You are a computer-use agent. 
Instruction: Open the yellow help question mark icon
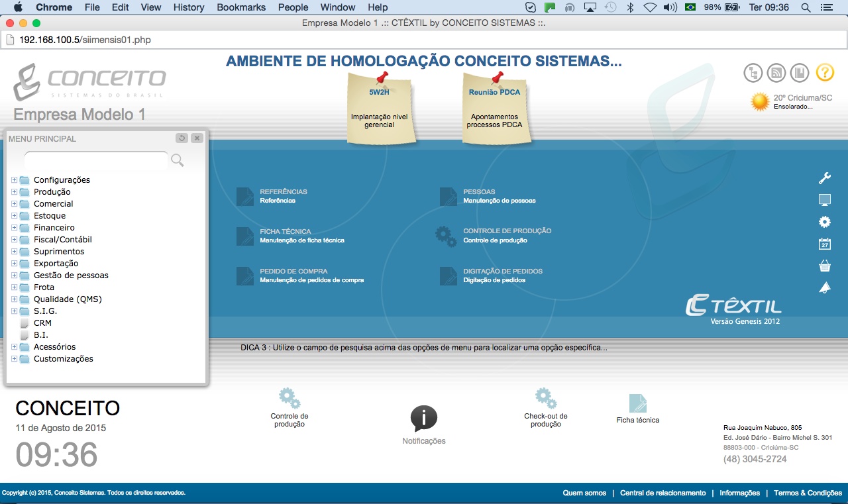point(825,72)
